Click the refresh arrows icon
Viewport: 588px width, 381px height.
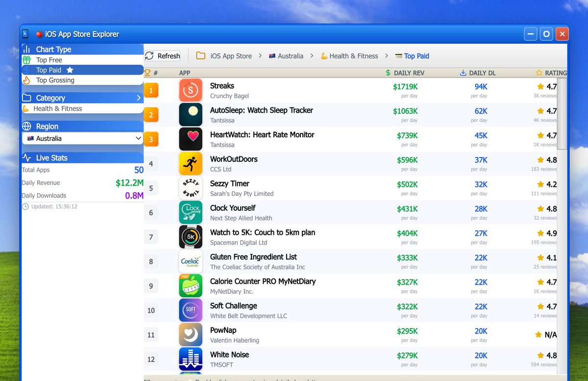pyautogui.click(x=149, y=56)
